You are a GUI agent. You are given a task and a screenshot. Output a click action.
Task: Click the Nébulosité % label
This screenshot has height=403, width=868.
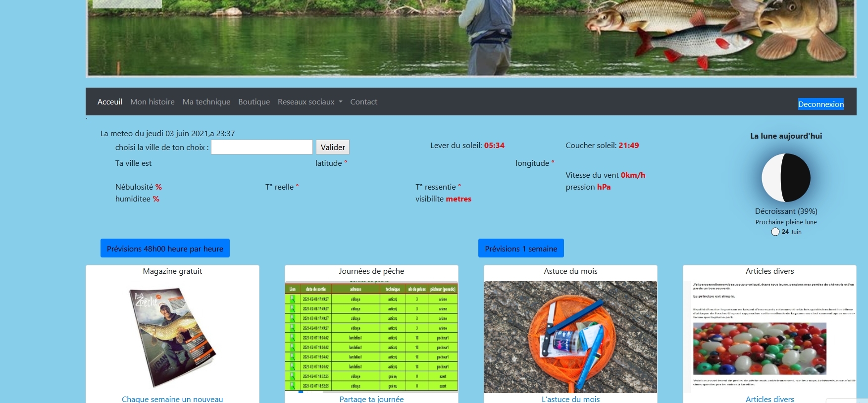[x=139, y=187]
